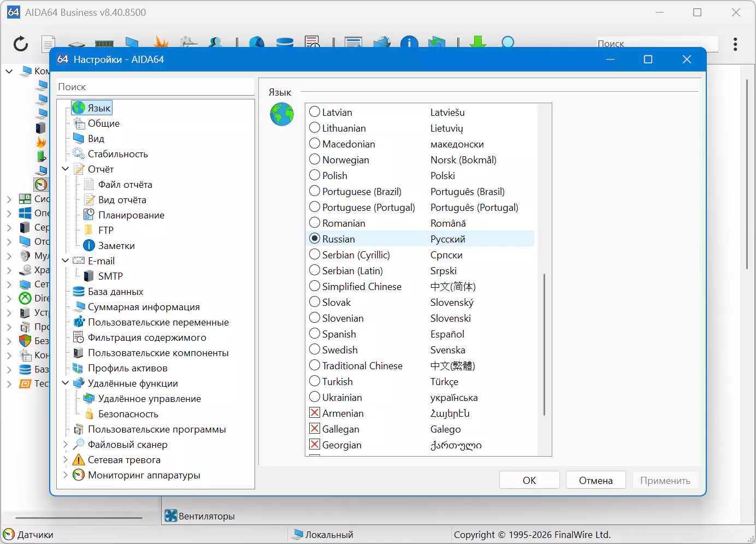Open Фильтрация содержимого settings
756x544 pixels.
pos(140,338)
